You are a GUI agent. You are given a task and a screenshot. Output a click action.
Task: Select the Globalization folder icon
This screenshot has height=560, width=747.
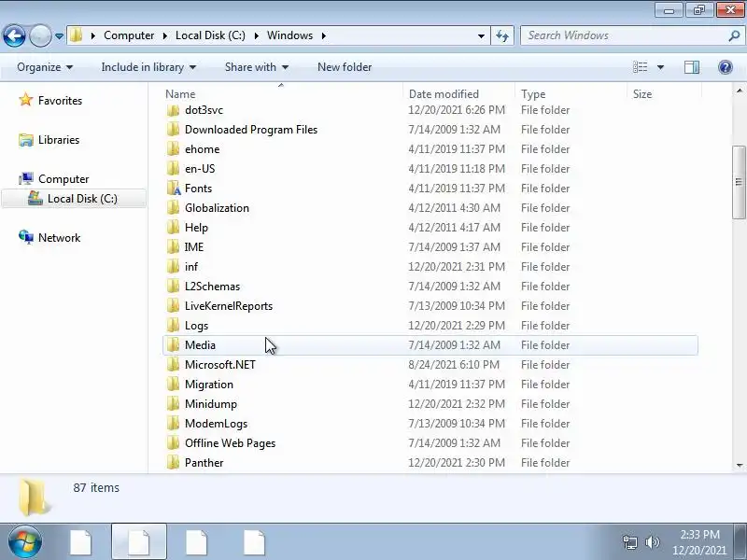pos(174,208)
